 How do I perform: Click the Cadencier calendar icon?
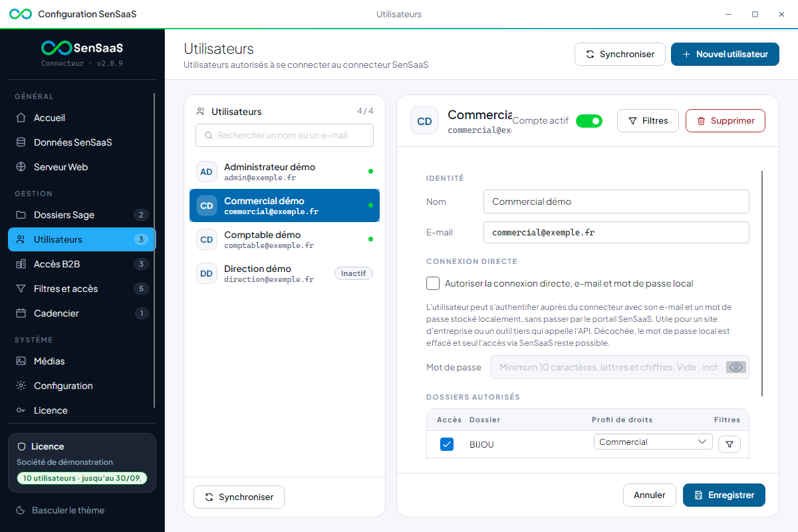click(x=21, y=313)
